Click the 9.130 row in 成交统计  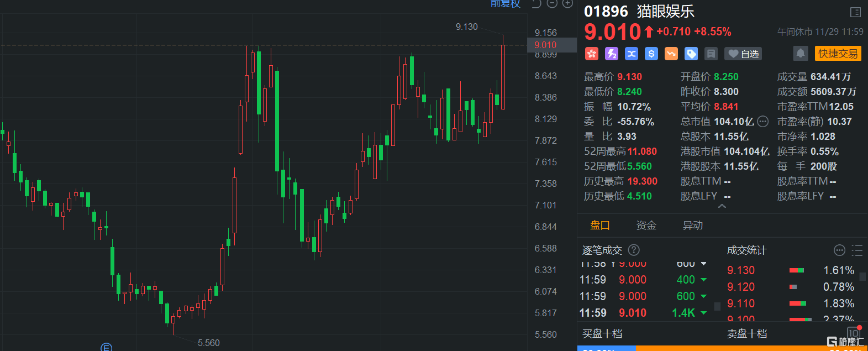tap(791, 270)
